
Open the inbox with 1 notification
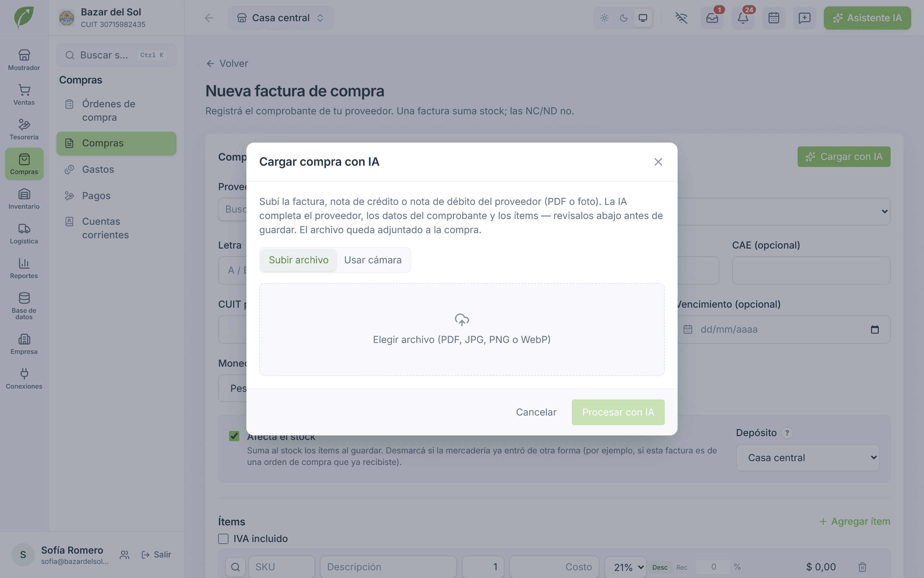(712, 18)
